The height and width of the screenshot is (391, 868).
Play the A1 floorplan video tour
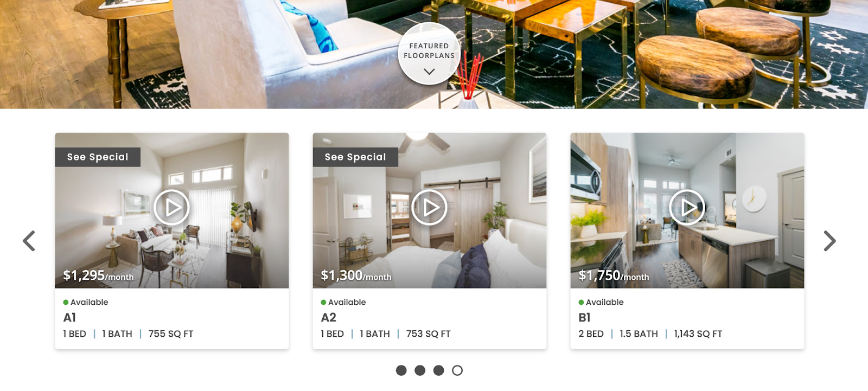pos(171,207)
